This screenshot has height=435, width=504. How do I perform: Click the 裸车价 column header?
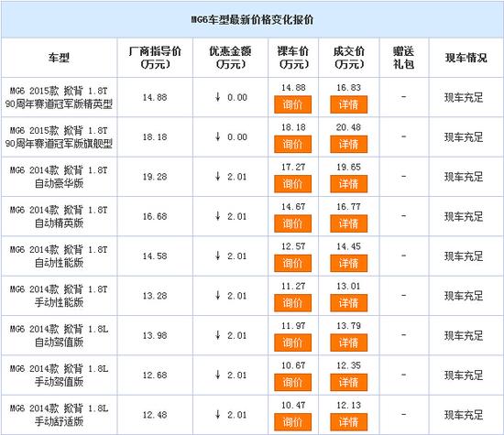point(293,58)
